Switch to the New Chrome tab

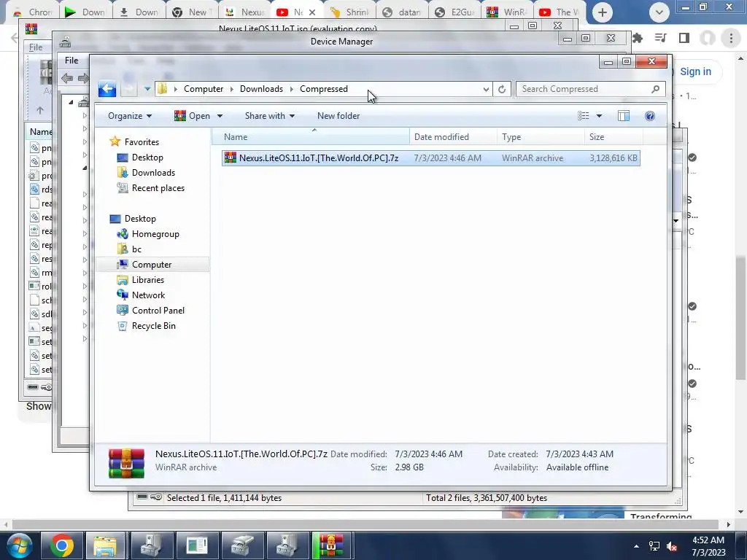pos(192,12)
